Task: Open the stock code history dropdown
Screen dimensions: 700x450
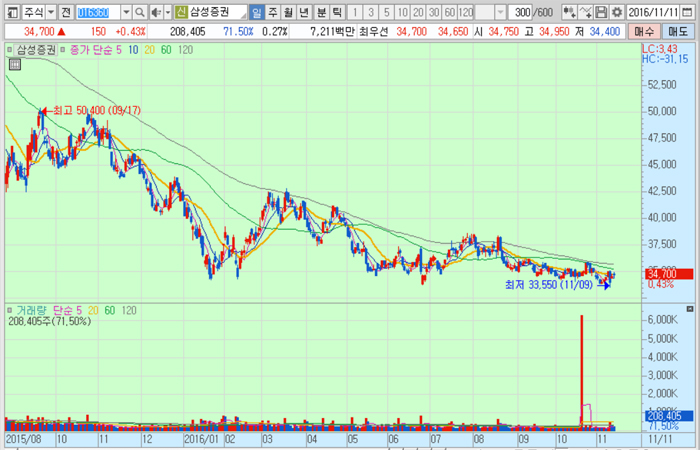Action: coord(124,12)
